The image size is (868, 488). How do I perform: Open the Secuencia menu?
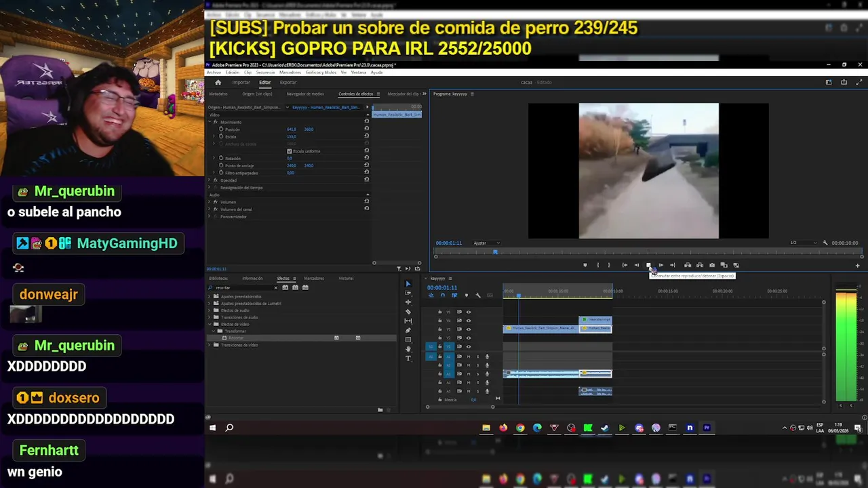pyautogui.click(x=265, y=72)
